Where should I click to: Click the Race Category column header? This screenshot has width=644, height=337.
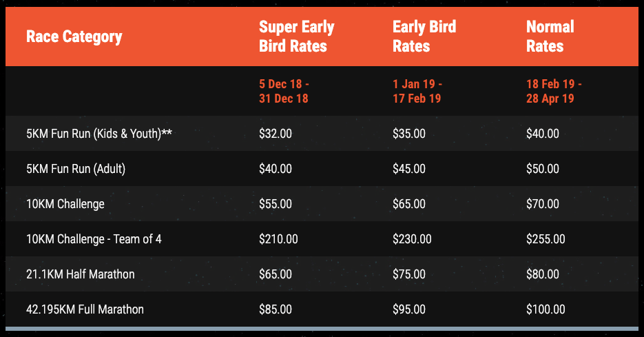[x=74, y=37]
